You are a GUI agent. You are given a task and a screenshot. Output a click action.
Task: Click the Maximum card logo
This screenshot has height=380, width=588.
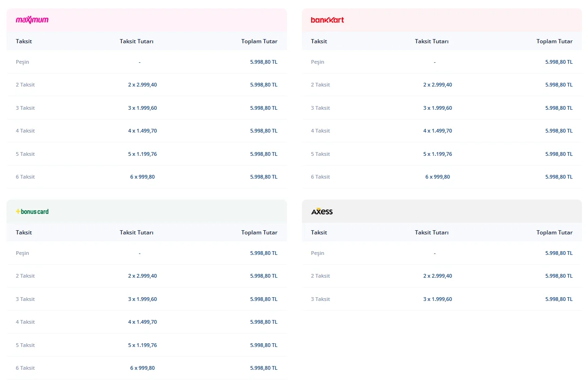[32, 20]
